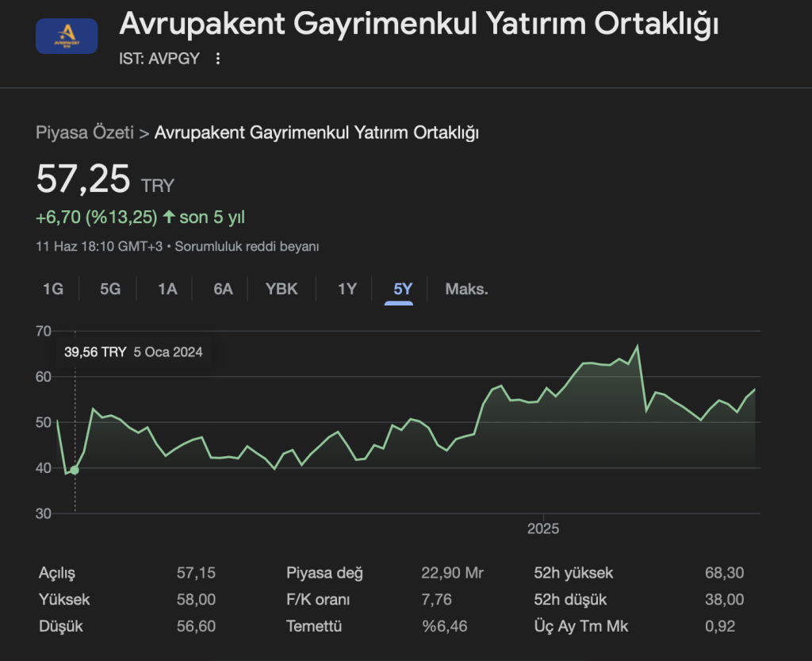The height and width of the screenshot is (661, 812).
Task: Click the Düşük label
Action: (x=60, y=626)
